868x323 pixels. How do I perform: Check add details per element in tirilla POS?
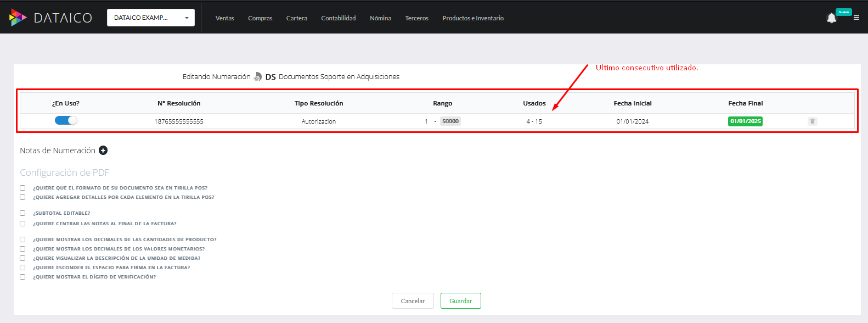click(x=22, y=197)
